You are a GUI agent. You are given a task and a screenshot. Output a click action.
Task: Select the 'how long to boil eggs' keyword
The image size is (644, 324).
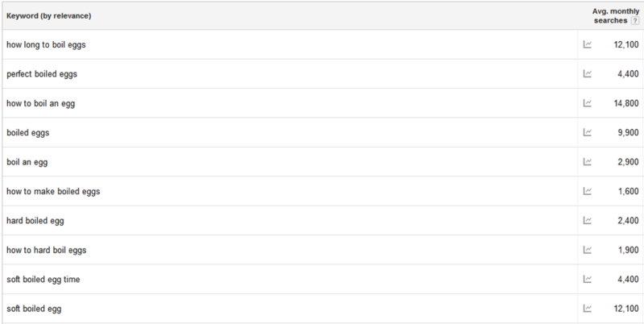(x=46, y=45)
